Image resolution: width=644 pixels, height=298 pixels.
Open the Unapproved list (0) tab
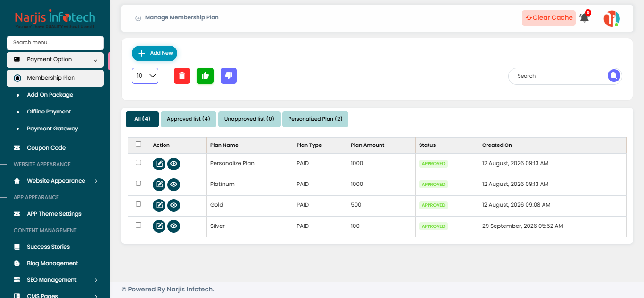(x=249, y=119)
